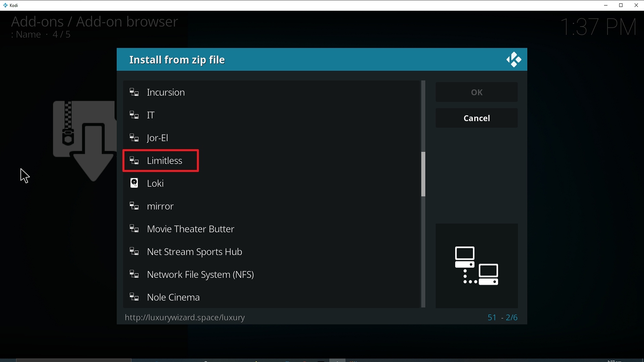Click the network icon beside mirror
Screen dimensions: 644x362
click(x=134, y=206)
